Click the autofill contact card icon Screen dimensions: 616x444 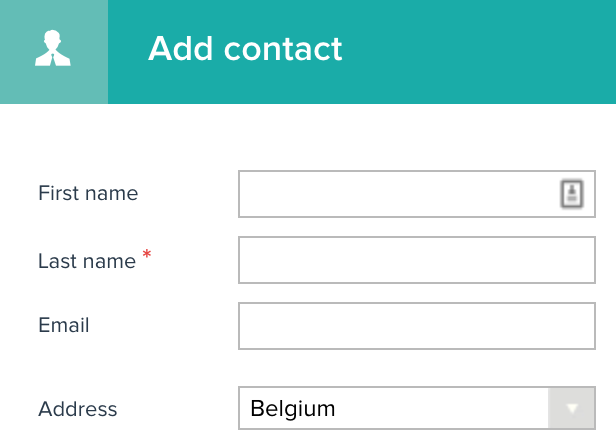(572, 194)
